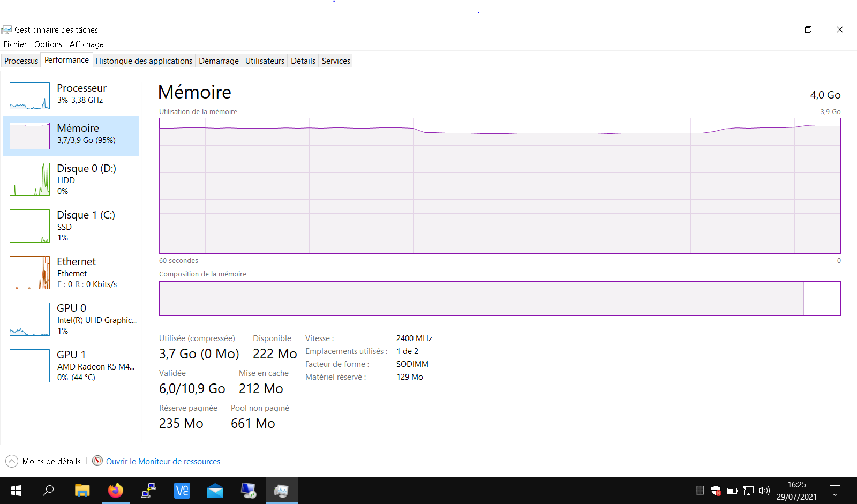
Task: Click the grey tray icon beside Security
Action: (700, 490)
